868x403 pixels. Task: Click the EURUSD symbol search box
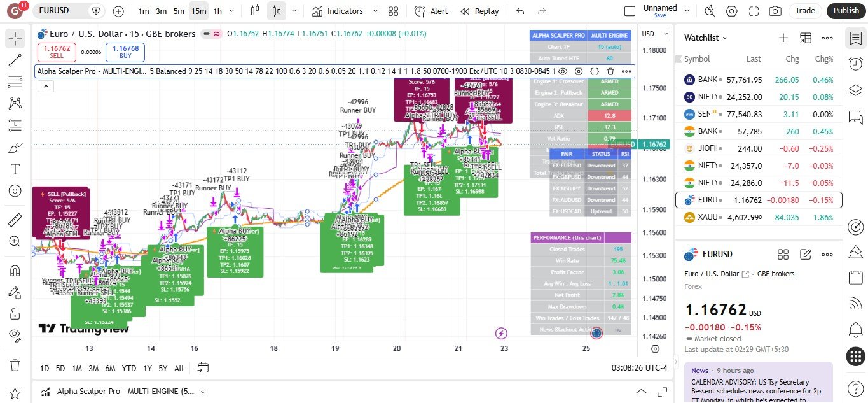tap(70, 11)
